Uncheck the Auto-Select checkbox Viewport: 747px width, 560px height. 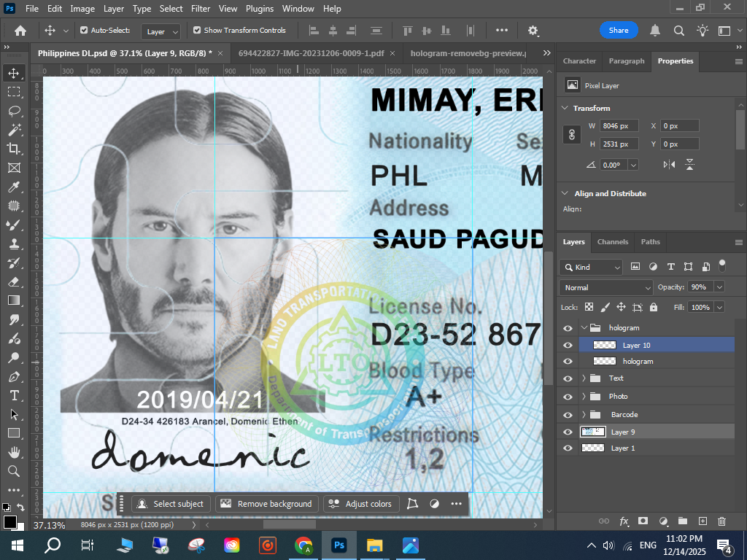point(84,31)
